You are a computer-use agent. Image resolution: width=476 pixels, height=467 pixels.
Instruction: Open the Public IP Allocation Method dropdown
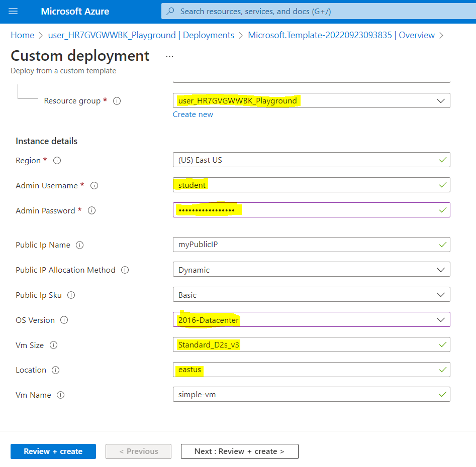pos(311,270)
